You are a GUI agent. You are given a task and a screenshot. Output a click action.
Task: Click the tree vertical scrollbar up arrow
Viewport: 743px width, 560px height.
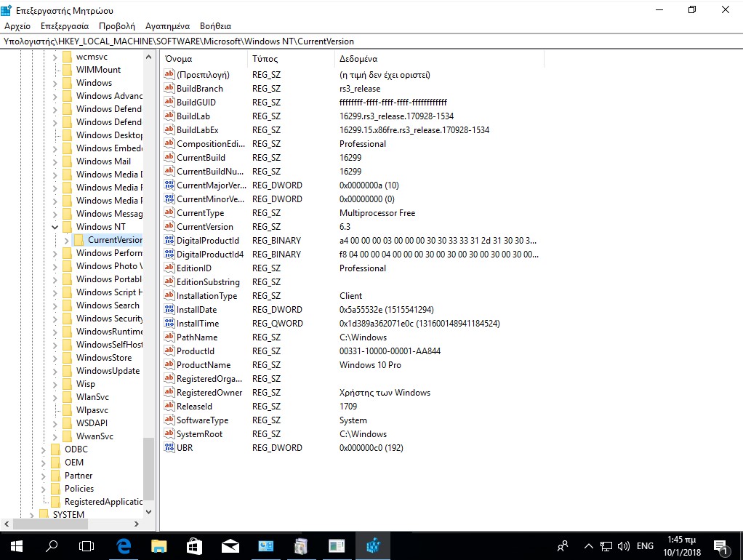[x=149, y=57]
